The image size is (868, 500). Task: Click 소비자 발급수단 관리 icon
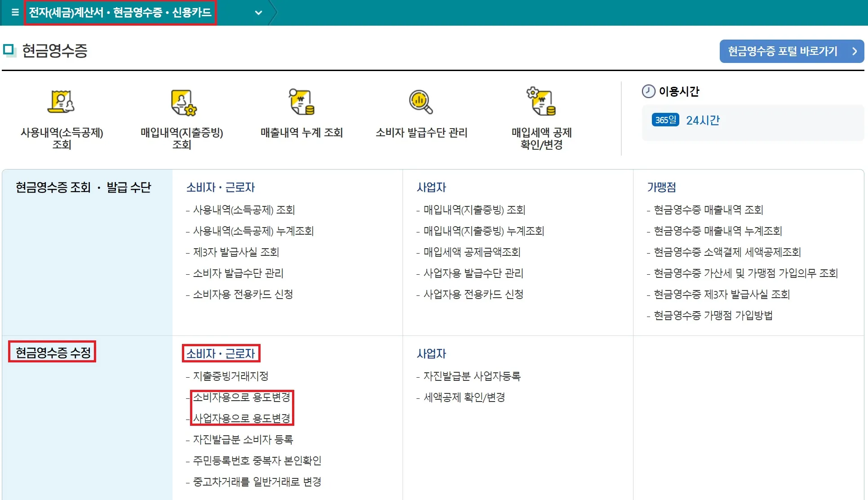click(421, 102)
